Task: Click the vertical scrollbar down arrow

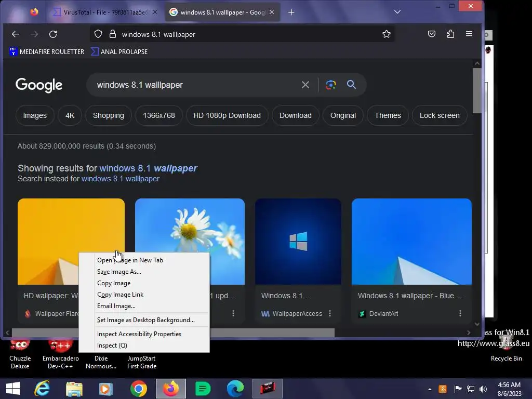Action: point(477,324)
